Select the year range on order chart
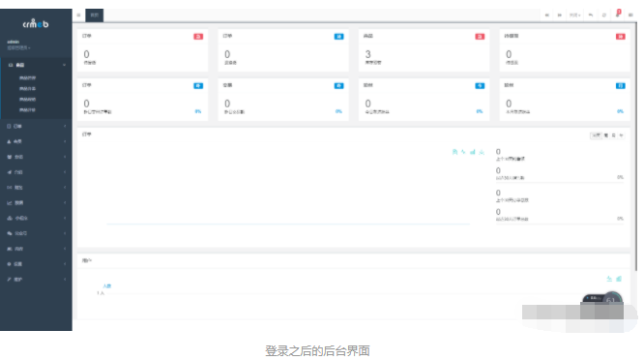 621,135
